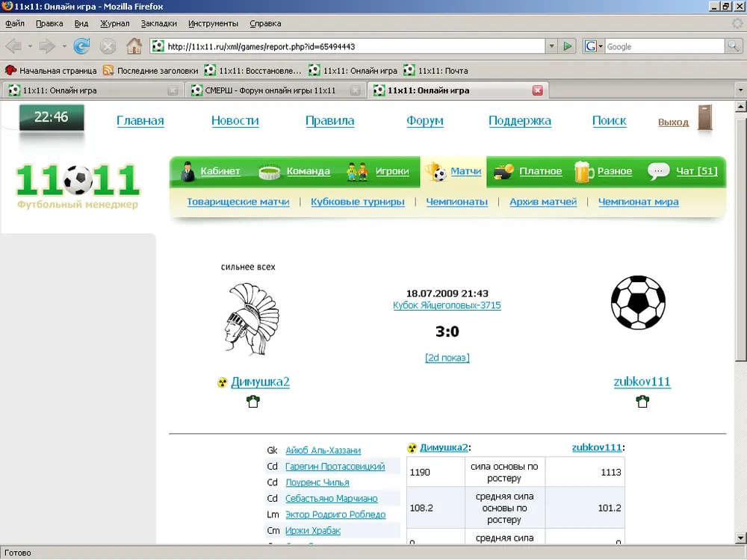Click the Последние заголовки RSS bookmark
This screenshot has height=560, width=747.
pyautogui.click(x=151, y=70)
